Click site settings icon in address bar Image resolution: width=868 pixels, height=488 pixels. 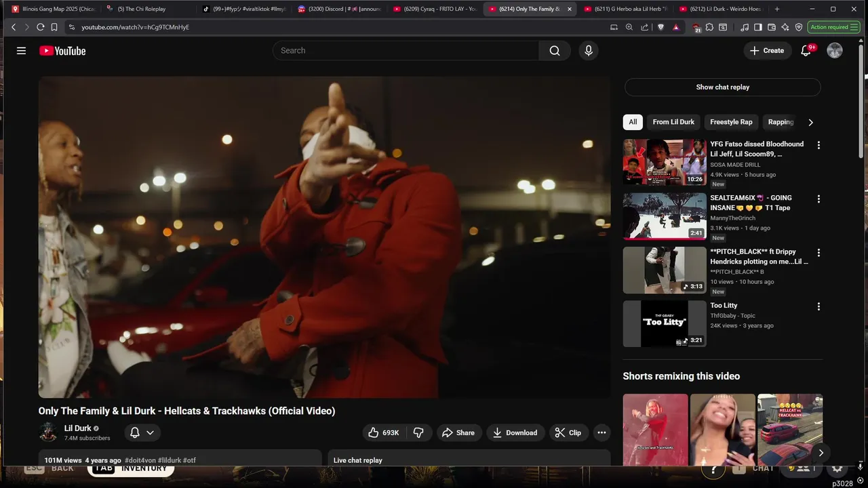71,27
